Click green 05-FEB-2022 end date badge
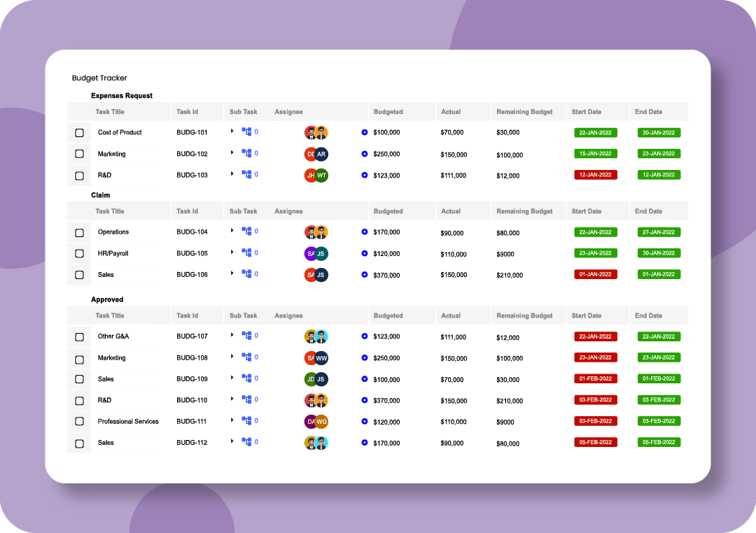 pyautogui.click(x=659, y=442)
